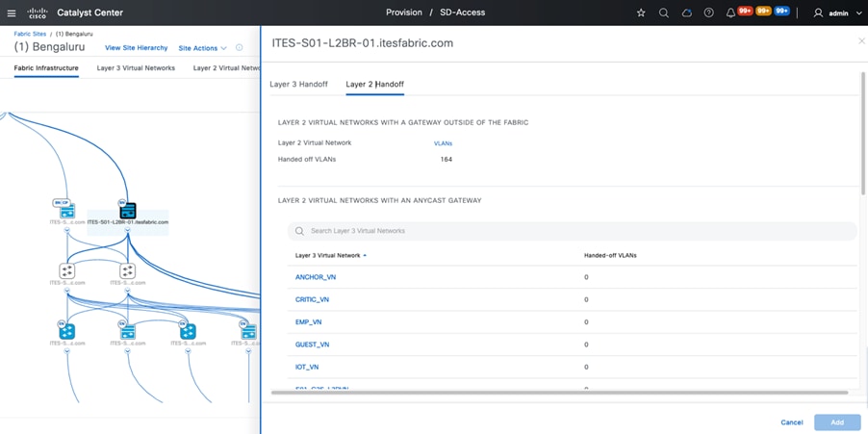The image size is (868, 434).
Task: Click the search magnifier in table filter
Action: tap(299, 231)
